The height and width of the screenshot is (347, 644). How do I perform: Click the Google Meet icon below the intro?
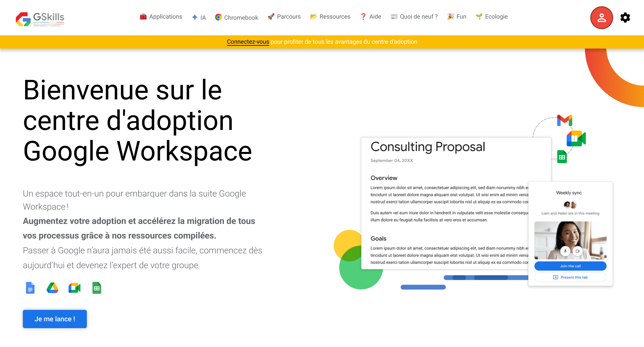point(75,288)
